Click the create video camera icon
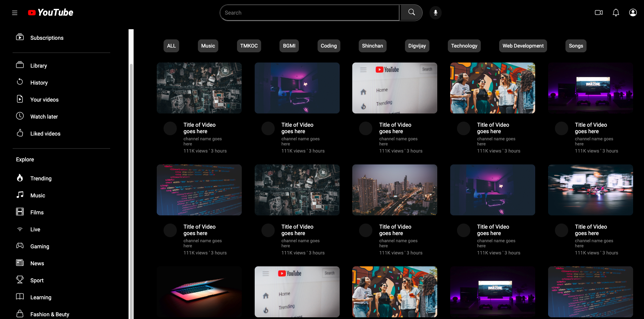The width and height of the screenshot is (644, 319). tap(598, 13)
